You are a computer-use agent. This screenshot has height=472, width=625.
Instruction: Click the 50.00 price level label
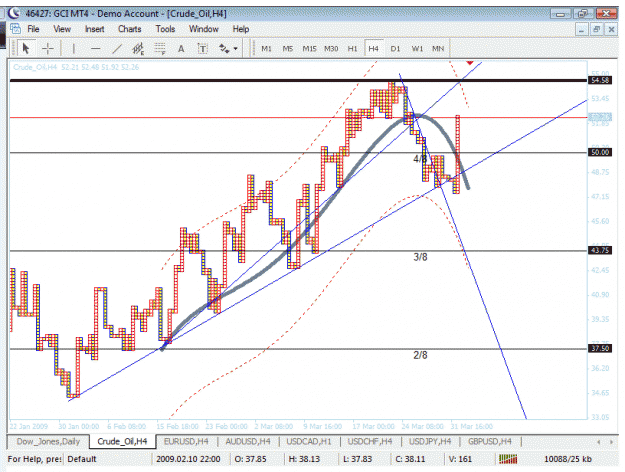(600, 152)
